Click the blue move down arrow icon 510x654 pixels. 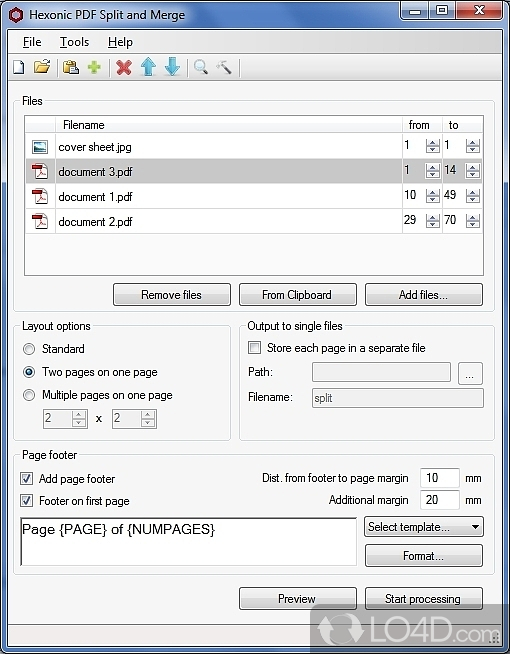[x=172, y=67]
